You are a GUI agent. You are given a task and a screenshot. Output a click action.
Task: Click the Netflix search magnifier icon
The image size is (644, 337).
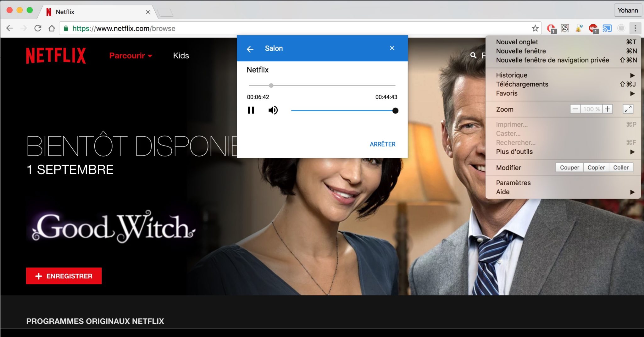[473, 56]
